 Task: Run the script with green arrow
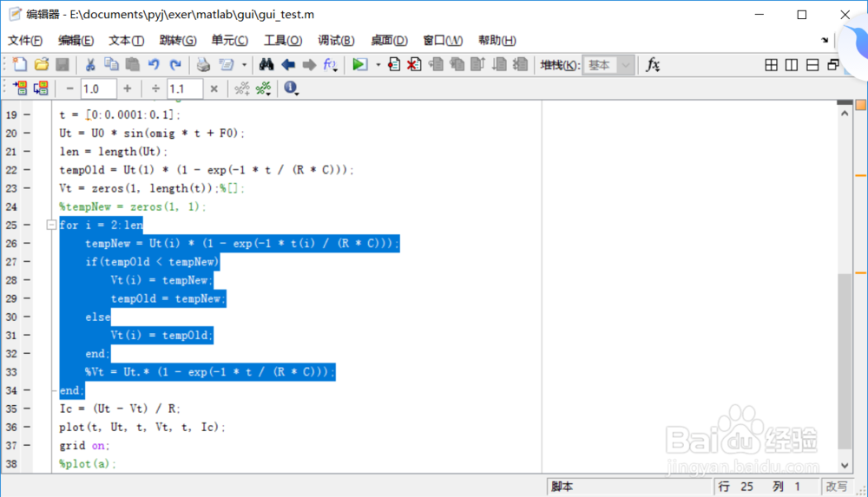[359, 65]
